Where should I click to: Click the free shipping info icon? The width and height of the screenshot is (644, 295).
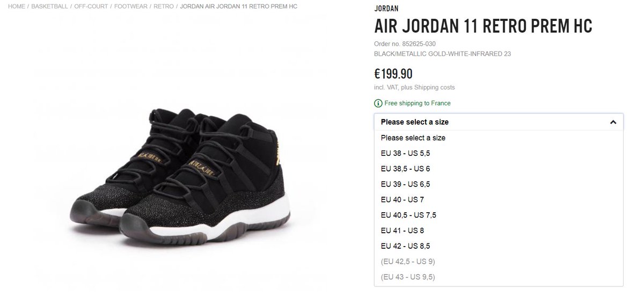(x=378, y=103)
